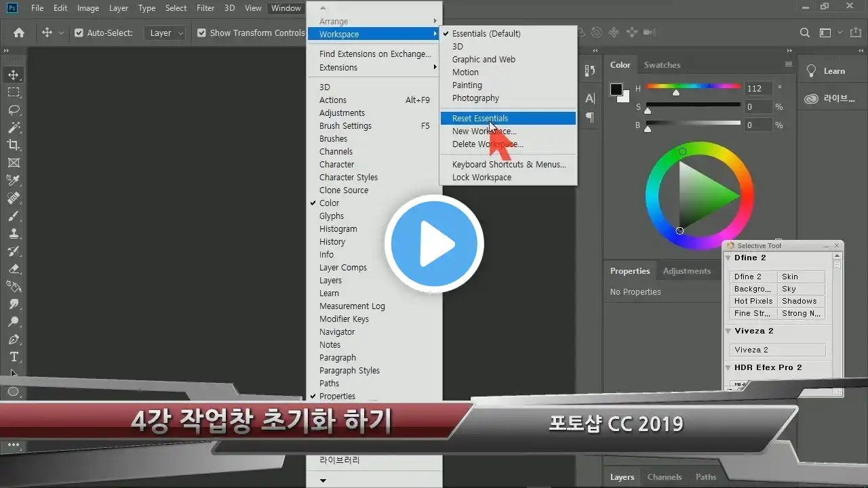
Task: Click the Hot Pixels button
Action: point(753,301)
